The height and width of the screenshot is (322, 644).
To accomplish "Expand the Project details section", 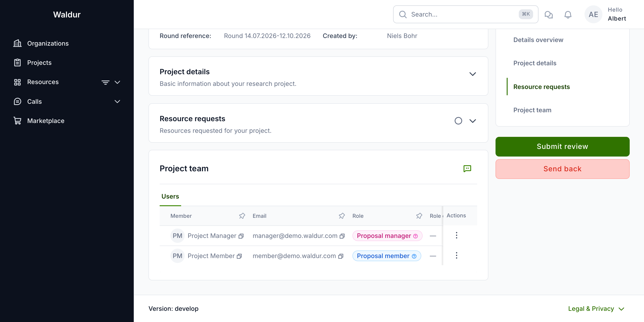I will point(472,74).
